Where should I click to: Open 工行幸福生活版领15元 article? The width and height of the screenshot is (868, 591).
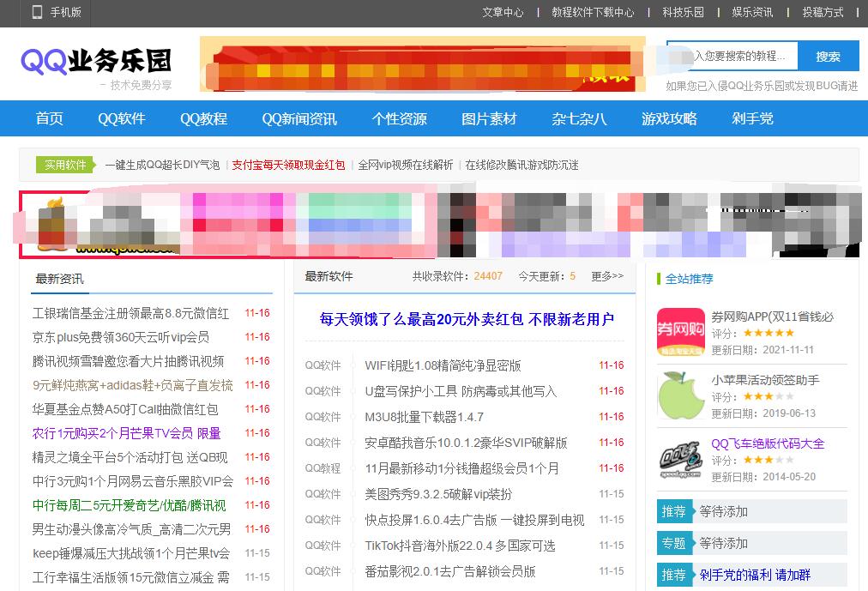(130, 577)
